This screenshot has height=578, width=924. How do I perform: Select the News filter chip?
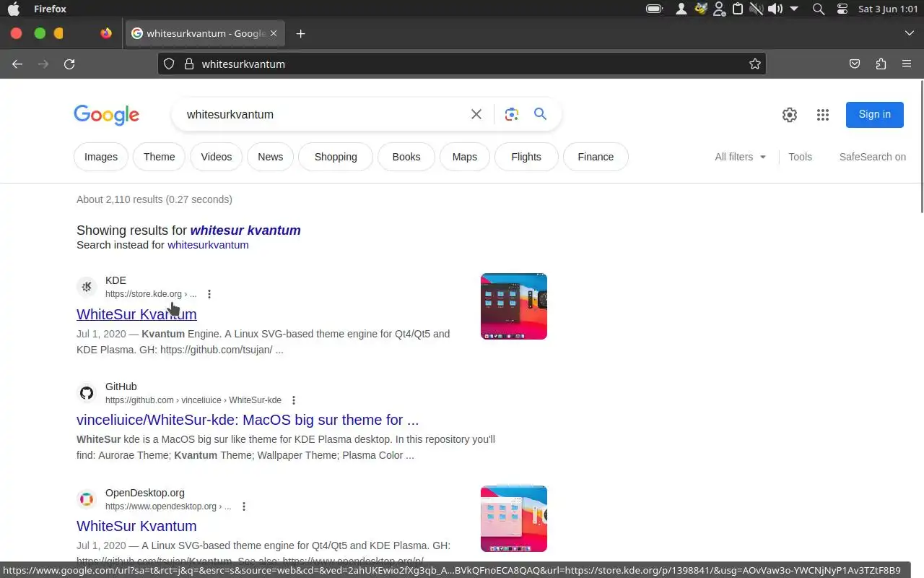click(x=271, y=157)
